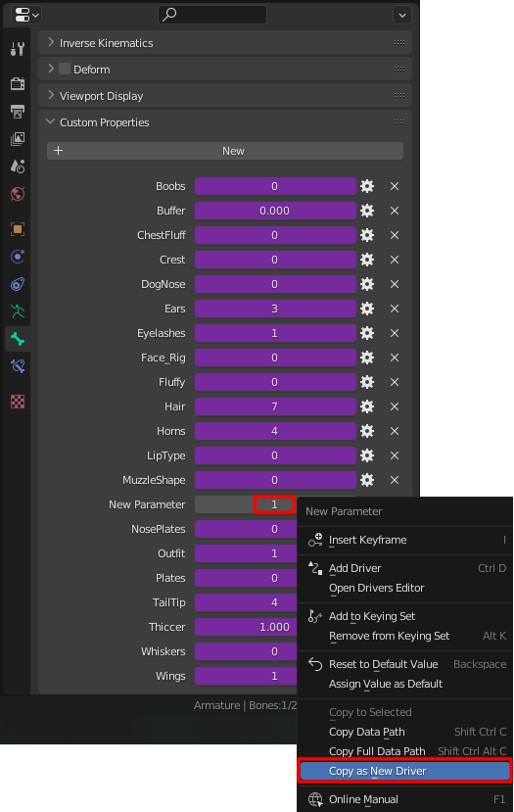This screenshot has height=812, width=514.
Task: Choose Remove from Keying Set
Action: [404, 636]
